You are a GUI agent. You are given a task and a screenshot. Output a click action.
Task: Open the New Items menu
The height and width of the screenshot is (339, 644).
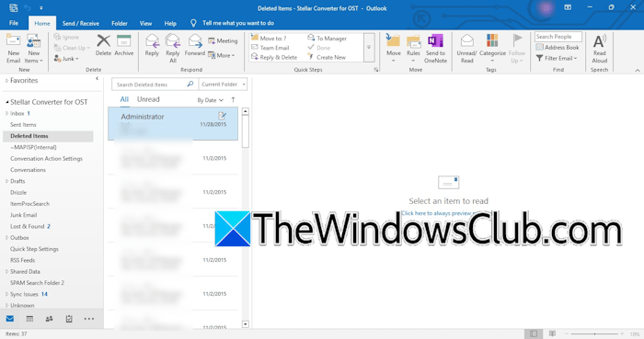[33, 49]
